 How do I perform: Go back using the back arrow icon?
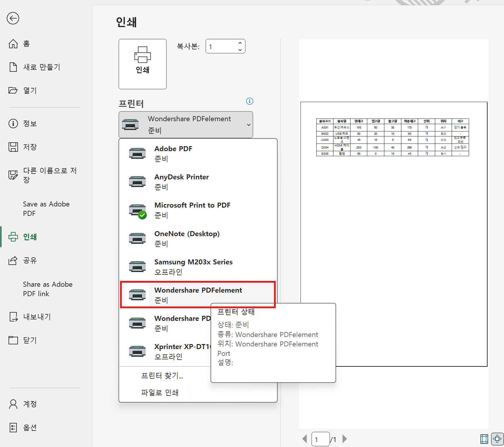[x=13, y=18]
